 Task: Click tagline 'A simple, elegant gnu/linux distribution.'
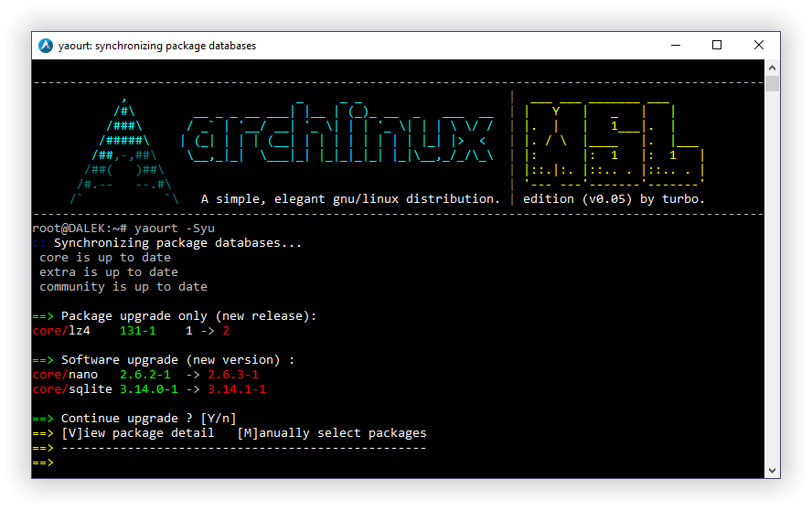350,199
